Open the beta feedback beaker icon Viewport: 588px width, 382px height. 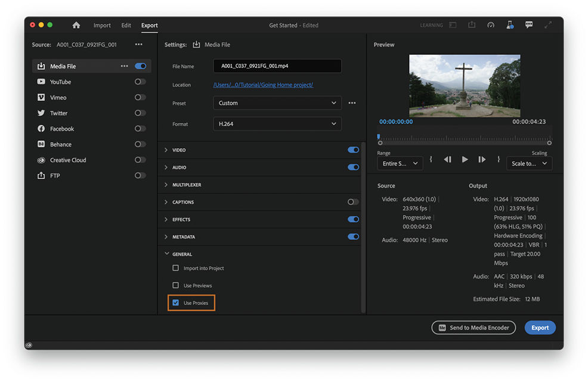coord(510,25)
